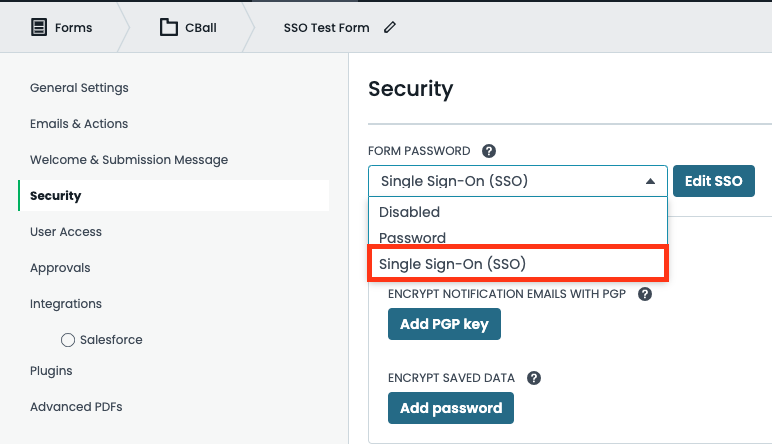This screenshot has height=444, width=772.
Task: Select Single Sign-On (SSO) option in list
Action: pos(453,264)
